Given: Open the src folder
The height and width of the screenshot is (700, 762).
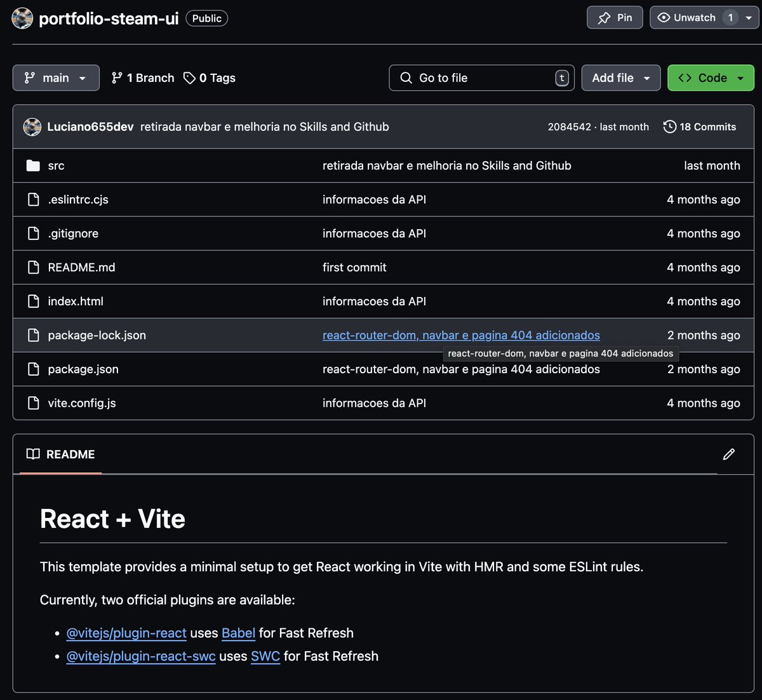Looking at the screenshot, I should 56,166.
